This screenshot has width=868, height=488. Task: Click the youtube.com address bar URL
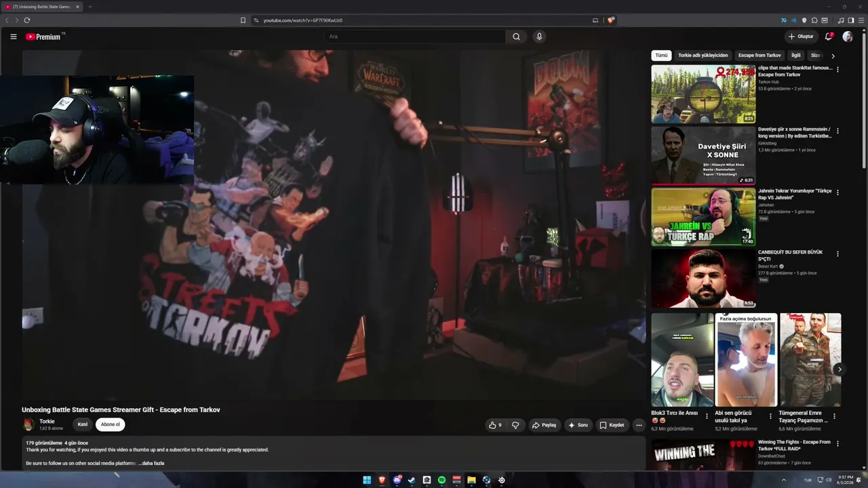click(302, 20)
